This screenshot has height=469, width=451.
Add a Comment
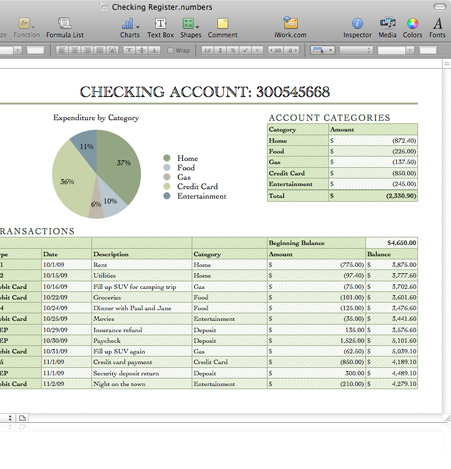[223, 27]
